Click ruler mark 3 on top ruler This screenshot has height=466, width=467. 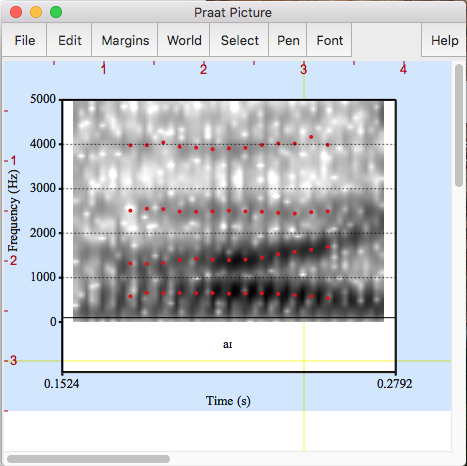point(303,69)
